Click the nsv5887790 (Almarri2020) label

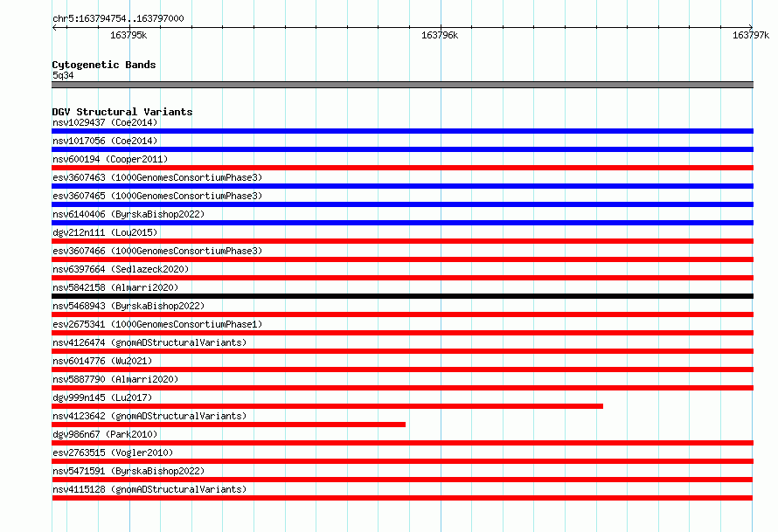(115, 379)
